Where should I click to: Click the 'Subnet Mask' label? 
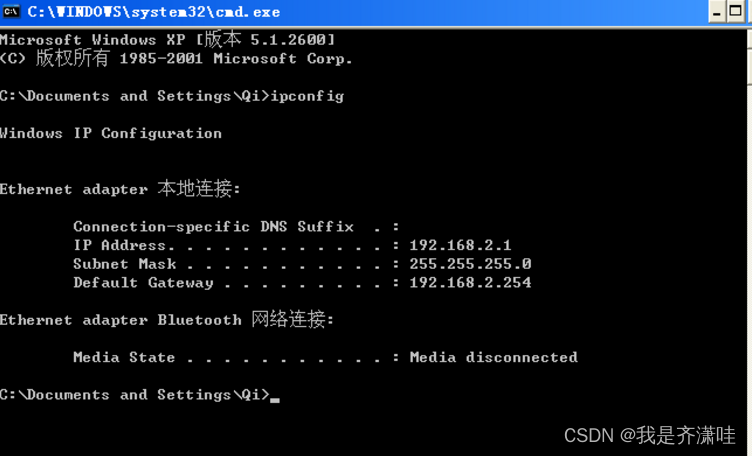125,264
